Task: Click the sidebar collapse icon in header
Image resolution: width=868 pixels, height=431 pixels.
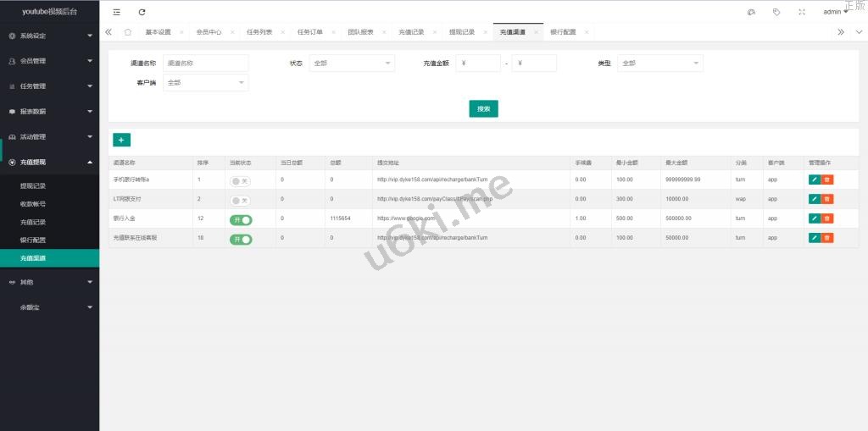Action: click(x=116, y=12)
